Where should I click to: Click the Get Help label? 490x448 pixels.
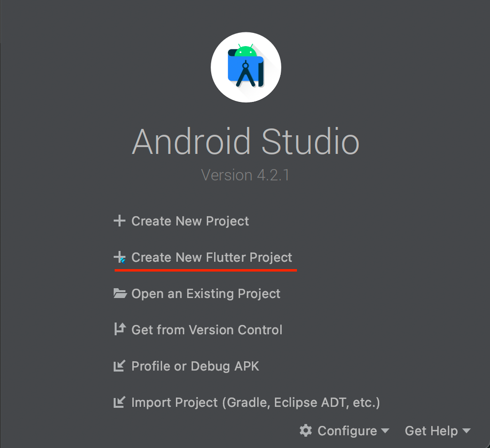tap(431, 431)
